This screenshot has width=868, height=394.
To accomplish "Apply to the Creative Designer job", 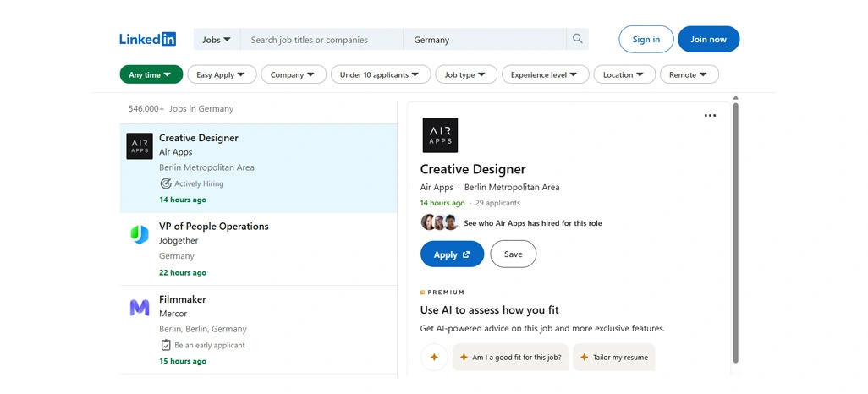I will (x=453, y=254).
